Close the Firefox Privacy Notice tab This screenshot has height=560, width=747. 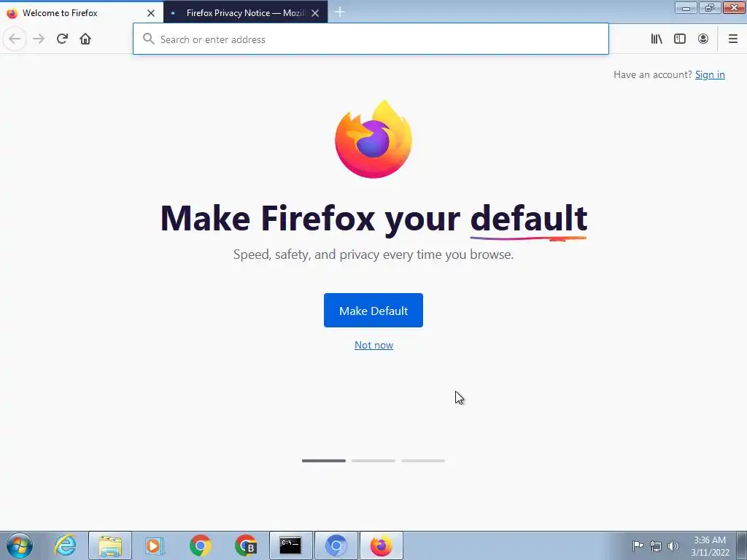pyautogui.click(x=315, y=13)
